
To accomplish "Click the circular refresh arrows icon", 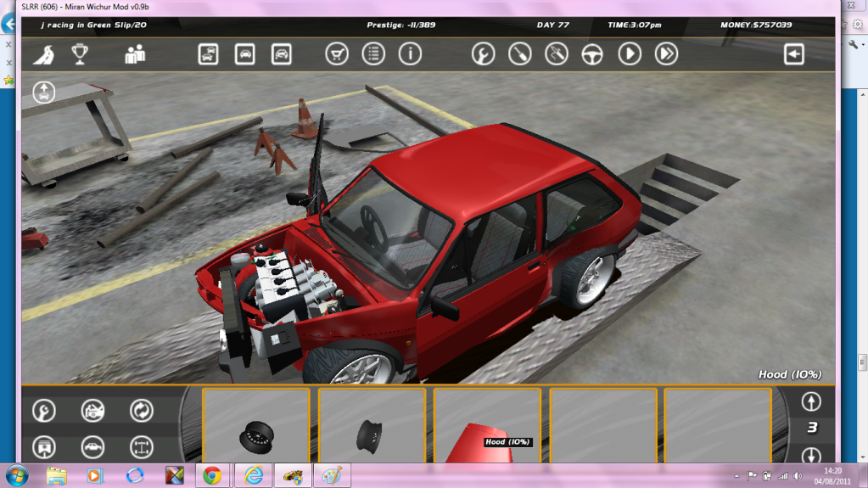I will pyautogui.click(x=141, y=411).
